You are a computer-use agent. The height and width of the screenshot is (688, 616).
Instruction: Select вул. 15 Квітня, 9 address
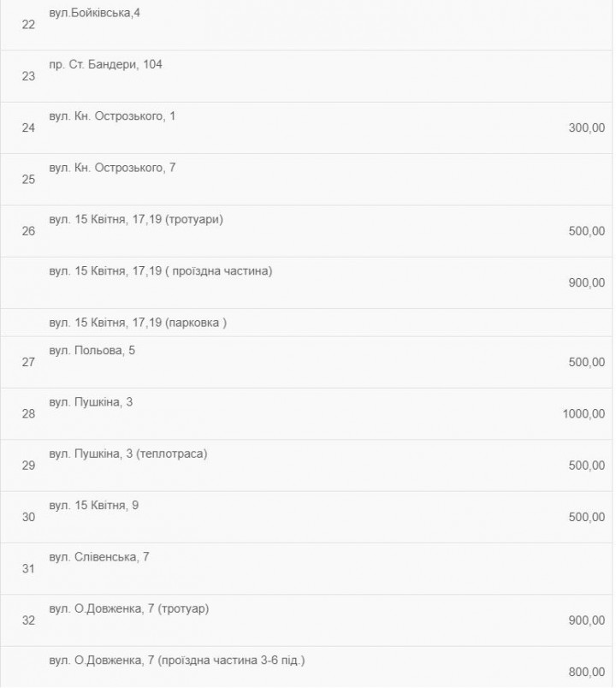click(94, 506)
